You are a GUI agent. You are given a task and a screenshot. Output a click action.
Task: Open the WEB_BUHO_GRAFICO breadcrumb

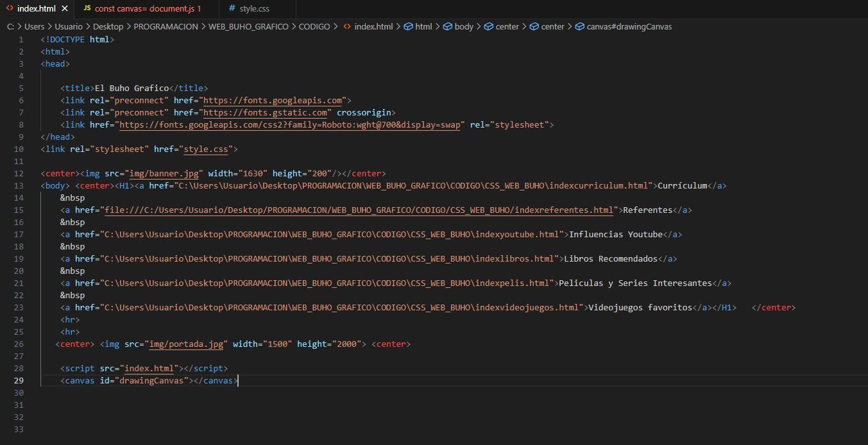(248, 26)
